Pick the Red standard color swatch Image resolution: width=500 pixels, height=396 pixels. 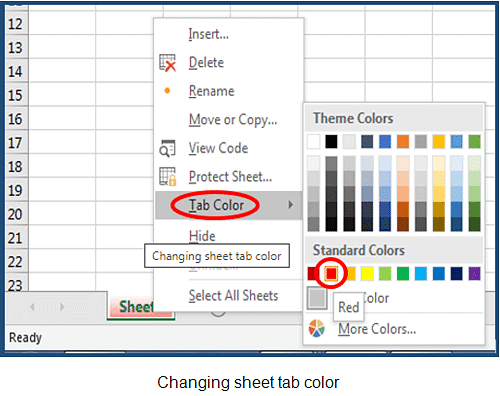click(331, 274)
